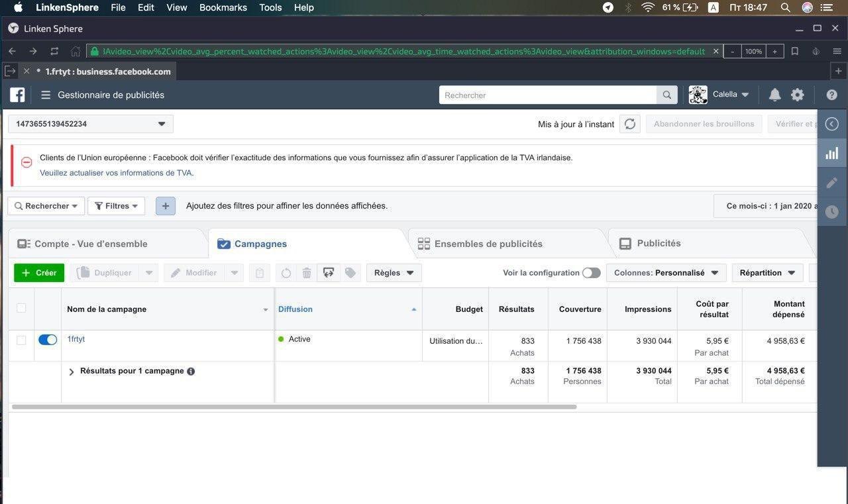Open the Tools menu in menu bar

(270, 7)
